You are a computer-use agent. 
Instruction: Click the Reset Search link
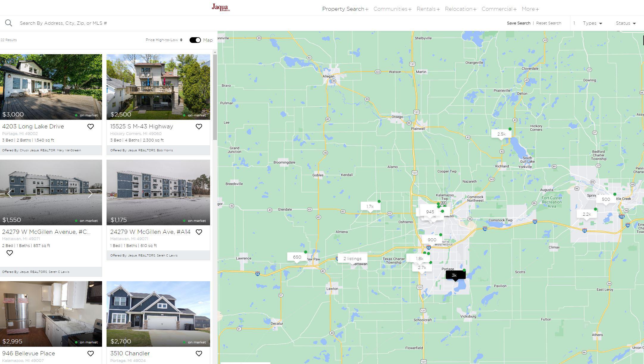(x=548, y=23)
